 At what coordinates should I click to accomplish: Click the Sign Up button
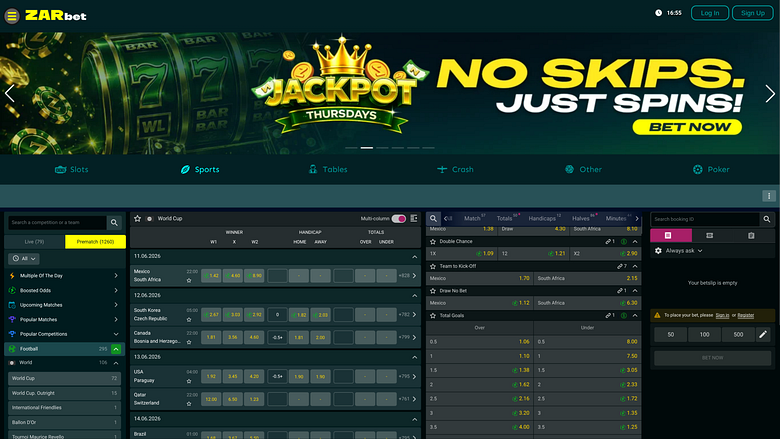[x=753, y=13]
